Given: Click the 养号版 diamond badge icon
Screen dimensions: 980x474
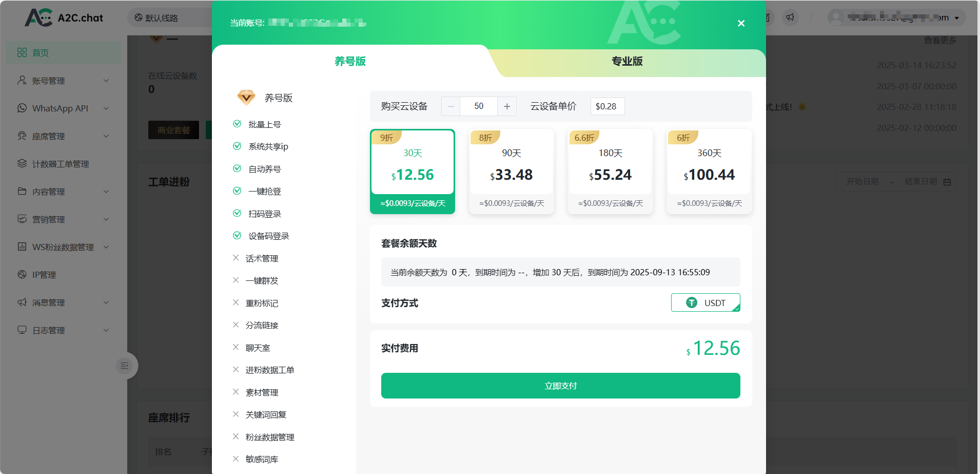Looking at the screenshot, I should [x=246, y=98].
